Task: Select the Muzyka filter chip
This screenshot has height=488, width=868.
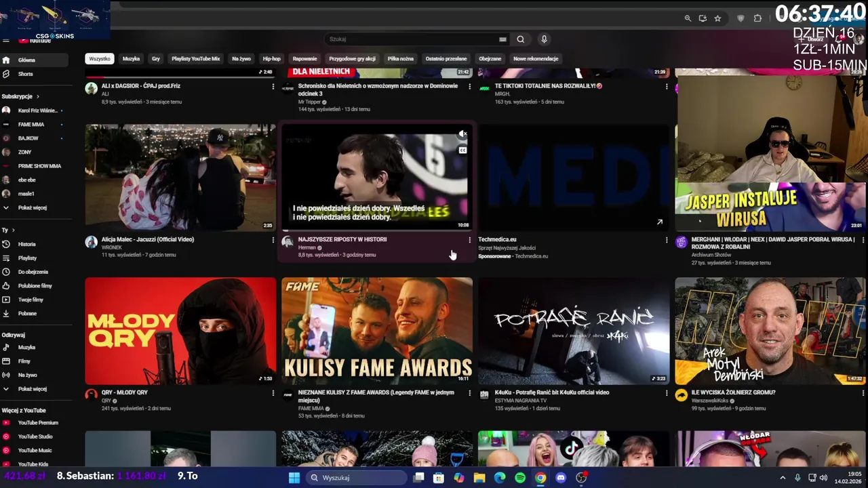Action: coord(132,59)
